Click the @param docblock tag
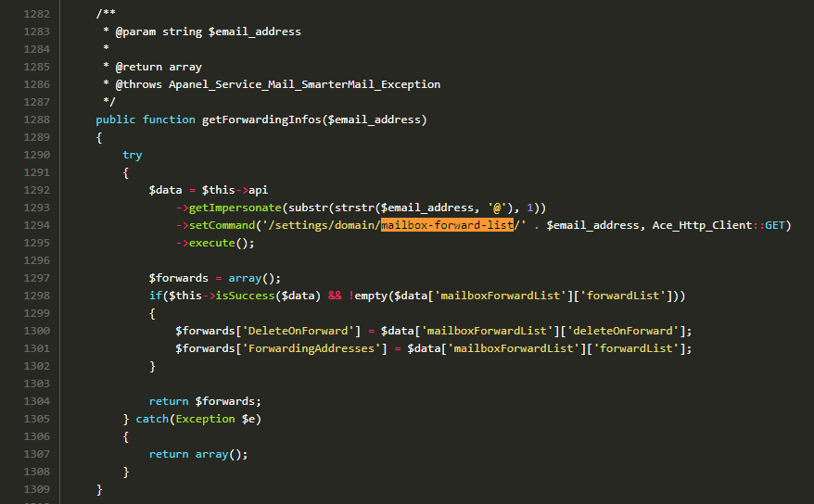The height and width of the screenshot is (504, 814). click(x=135, y=31)
